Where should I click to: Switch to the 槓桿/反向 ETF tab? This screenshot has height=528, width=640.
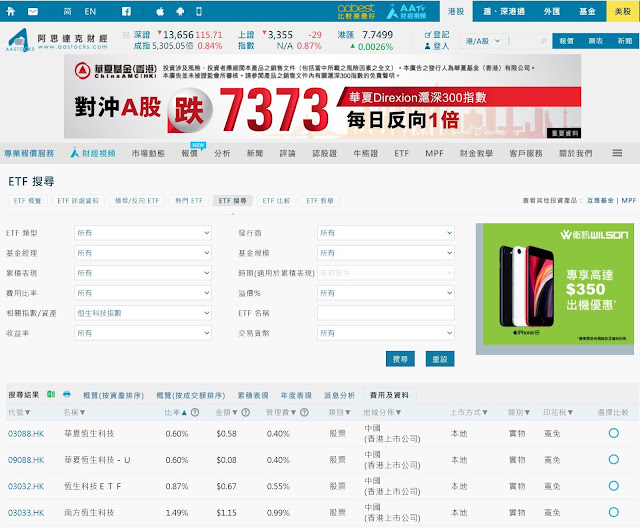point(137,201)
